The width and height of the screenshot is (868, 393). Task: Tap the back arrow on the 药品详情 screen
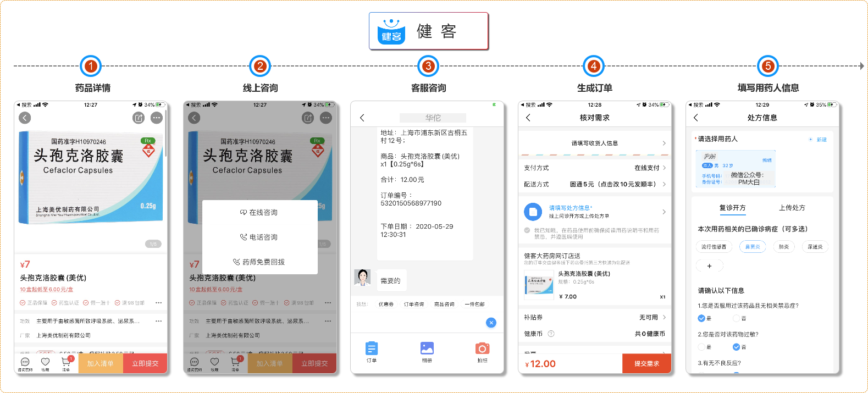[x=25, y=118]
